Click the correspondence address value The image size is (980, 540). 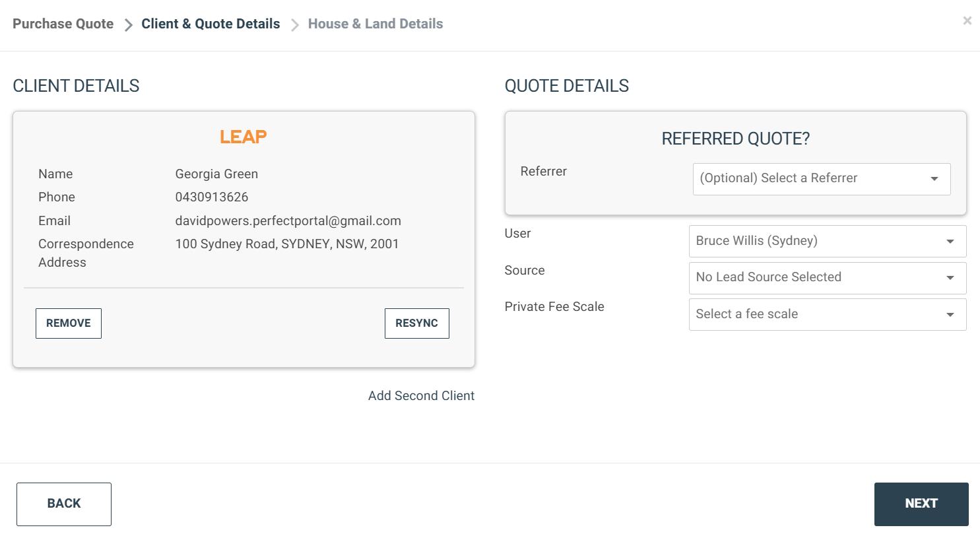[287, 244]
